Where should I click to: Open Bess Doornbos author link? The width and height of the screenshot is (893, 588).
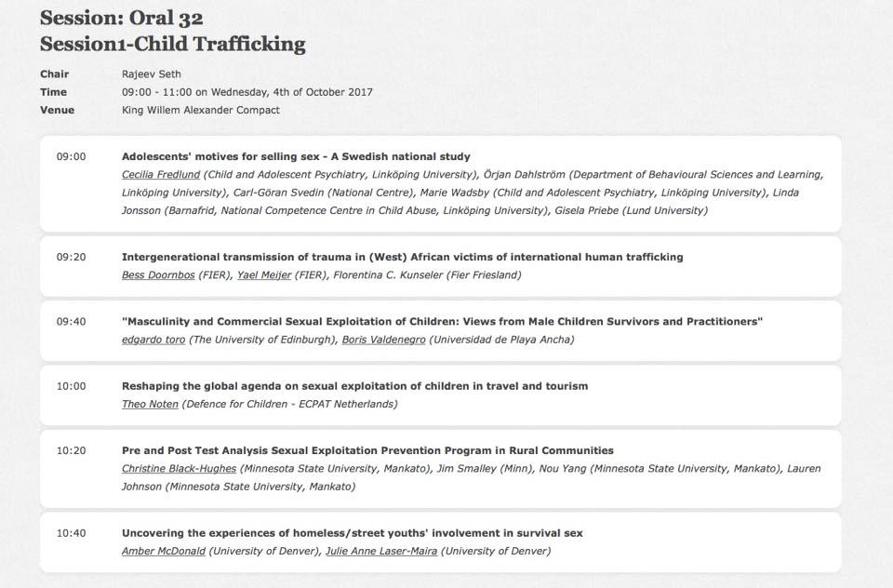(x=158, y=274)
